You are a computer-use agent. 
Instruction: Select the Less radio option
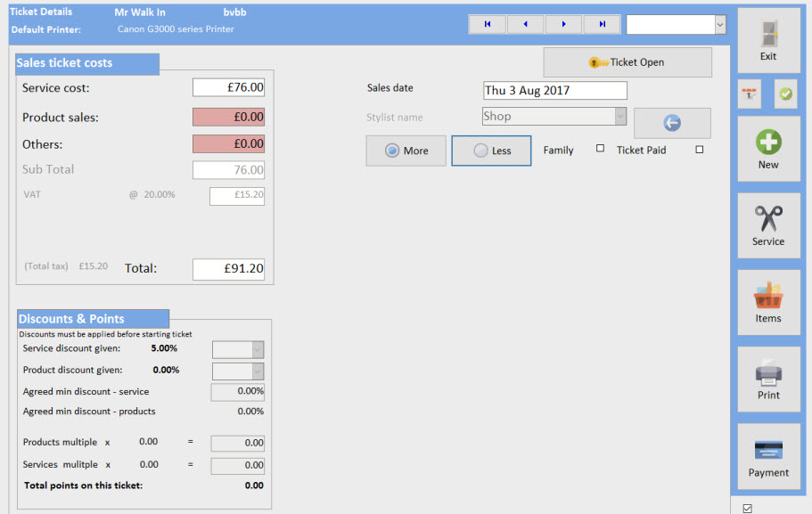491,151
